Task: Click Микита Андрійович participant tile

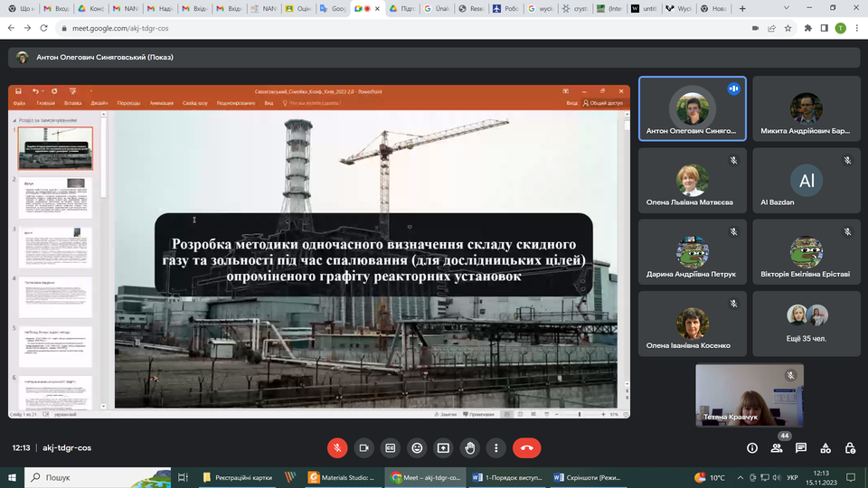Action: [x=805, y=109]
